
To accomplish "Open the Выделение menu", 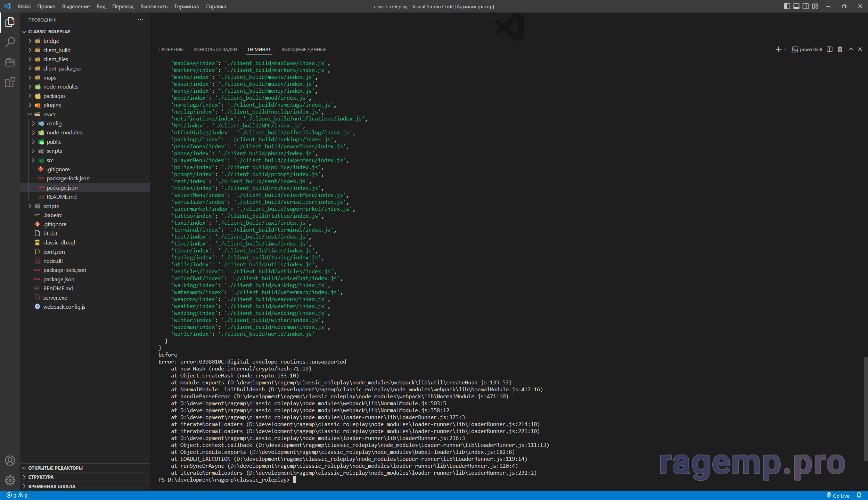I will pyautogui.click(x=76, y=6).
